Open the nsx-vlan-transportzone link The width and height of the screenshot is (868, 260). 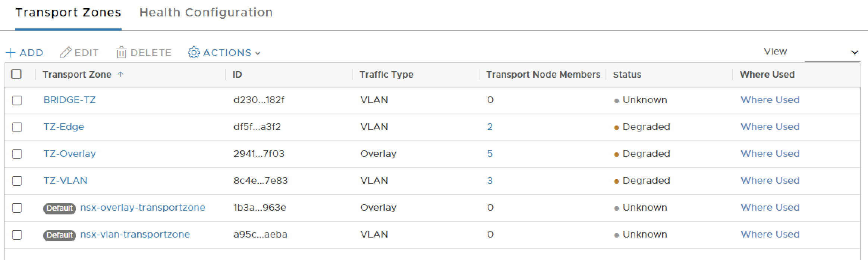135,235
